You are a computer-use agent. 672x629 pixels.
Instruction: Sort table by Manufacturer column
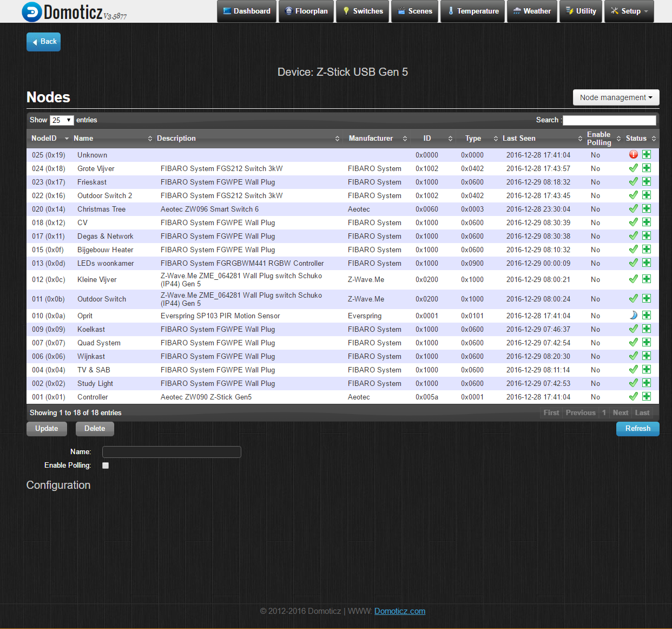coord(378,139)
